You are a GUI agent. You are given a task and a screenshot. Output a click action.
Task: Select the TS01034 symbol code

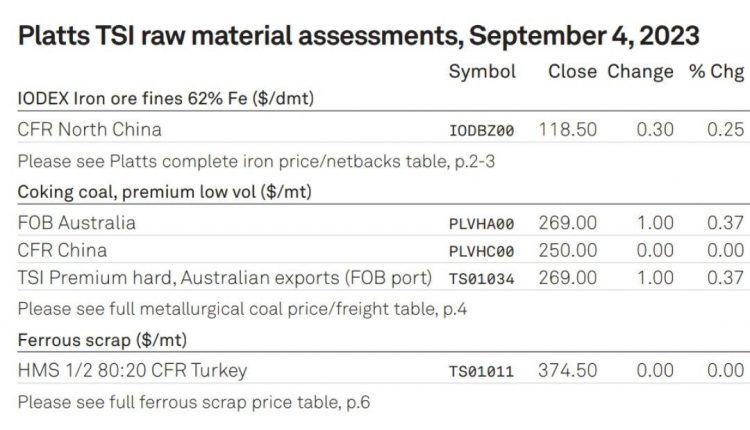(x=481, y=279)
